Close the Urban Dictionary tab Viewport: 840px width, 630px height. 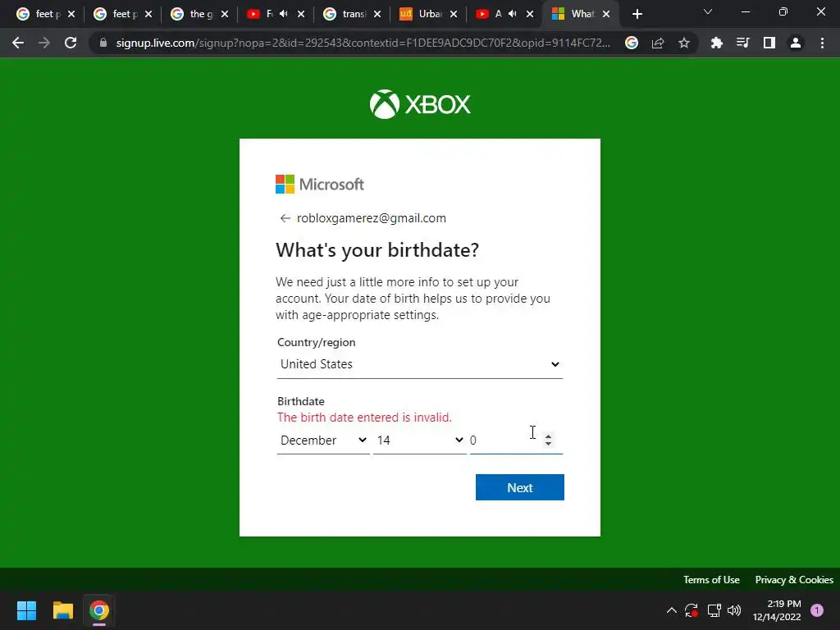[x=454, y=14]
